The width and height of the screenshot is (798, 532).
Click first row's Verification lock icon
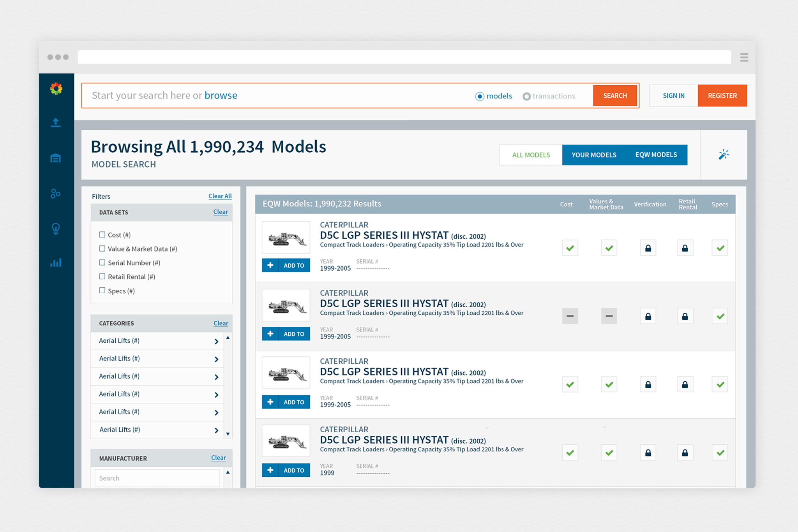[648, 248]
